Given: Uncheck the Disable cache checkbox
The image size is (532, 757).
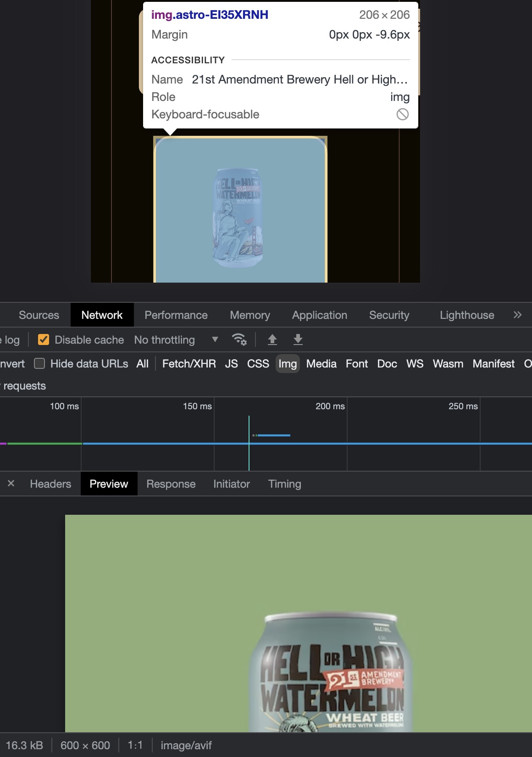Looking at the screenshot, I should point(44,340).
